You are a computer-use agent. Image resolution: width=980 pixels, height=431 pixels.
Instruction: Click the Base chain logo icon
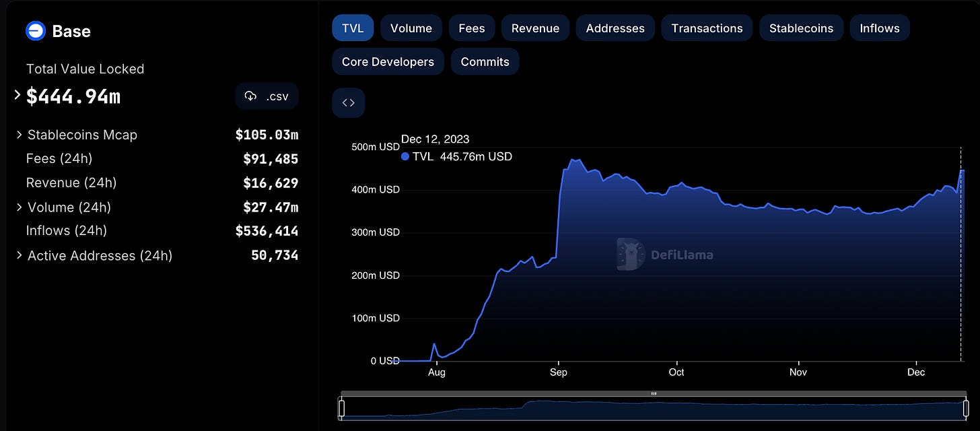(x=35, y=31)
